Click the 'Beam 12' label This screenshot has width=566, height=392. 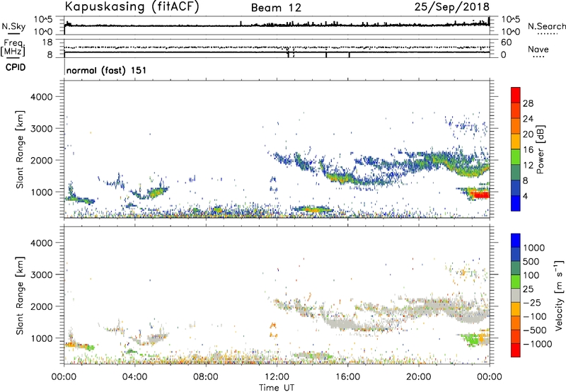coord(276,8)
